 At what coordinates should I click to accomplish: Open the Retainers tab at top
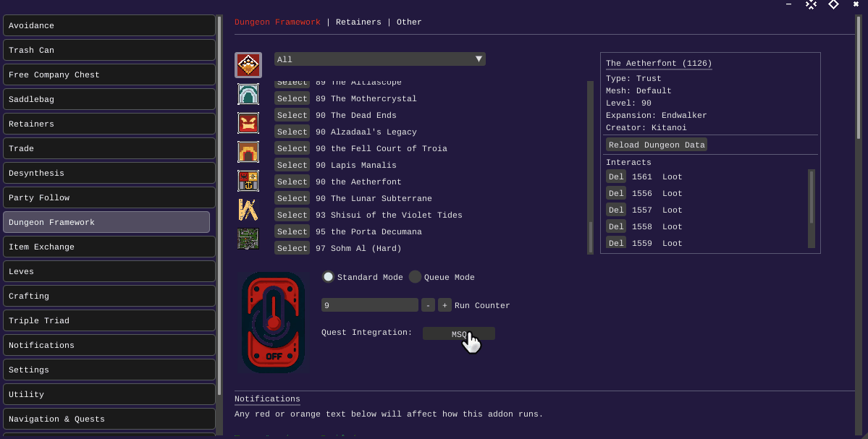(x=358, y=22)
